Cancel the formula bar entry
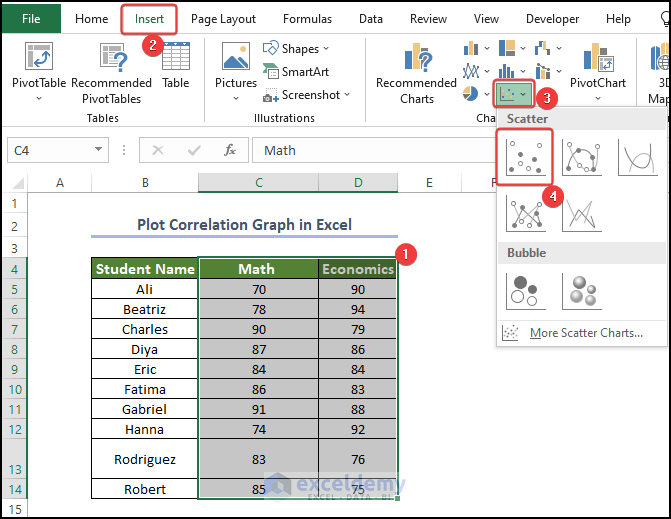 (158, 150)
